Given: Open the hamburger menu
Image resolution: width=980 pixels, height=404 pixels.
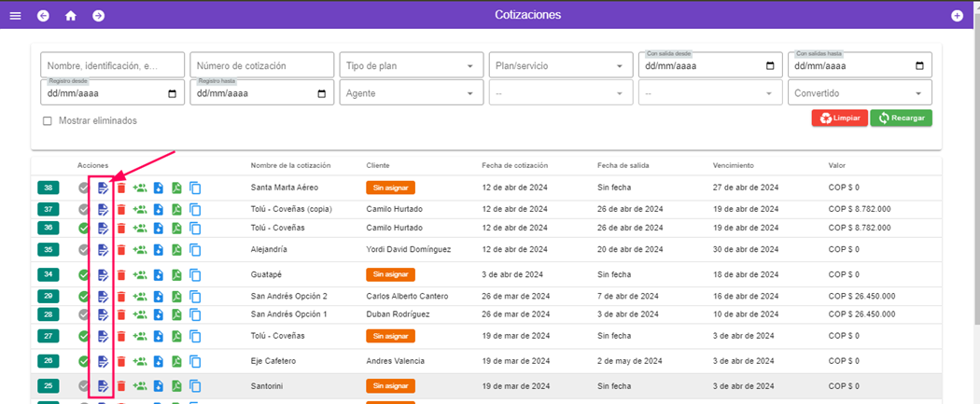Looking at the screenshot, I should (15, 15).
